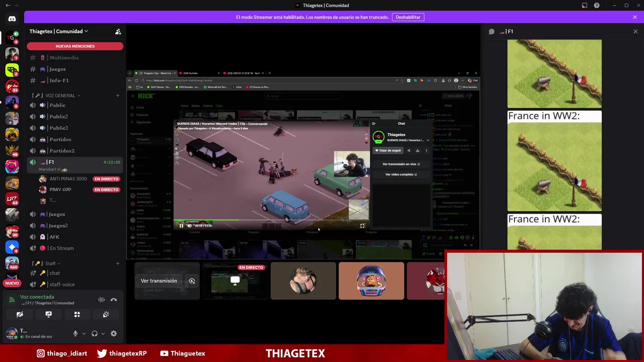Image resolution: width=644 pixels, height=362 pixels.
Task: Toggle microphone mute in user panel
Action: coord(75,333)
